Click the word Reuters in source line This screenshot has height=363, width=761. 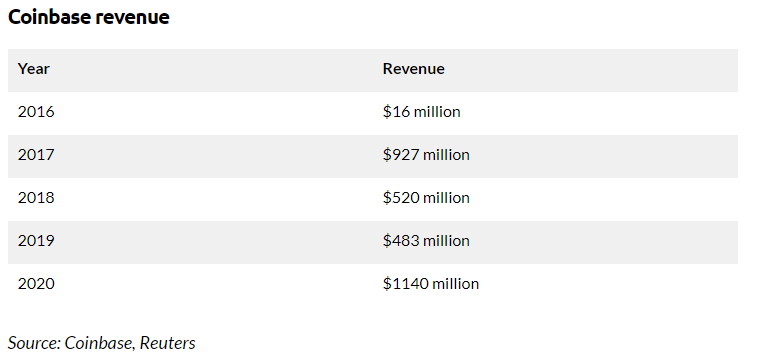click(167, 343)
